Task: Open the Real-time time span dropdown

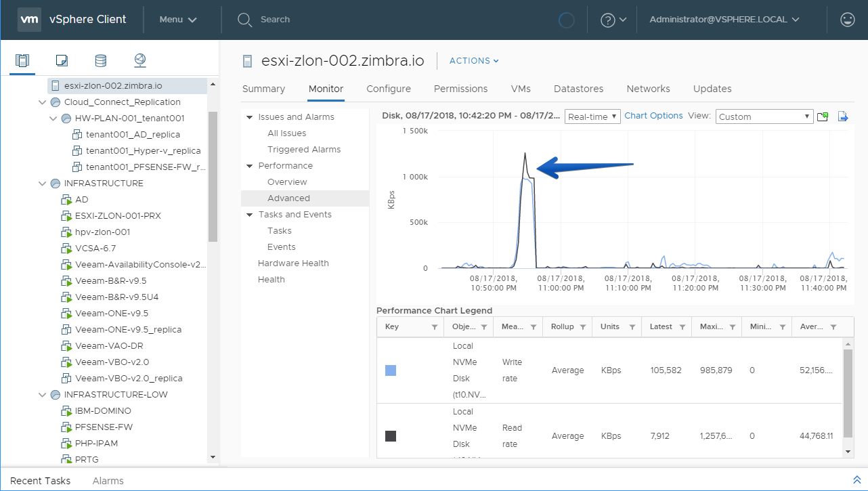Action: click(x=592, y=116)
